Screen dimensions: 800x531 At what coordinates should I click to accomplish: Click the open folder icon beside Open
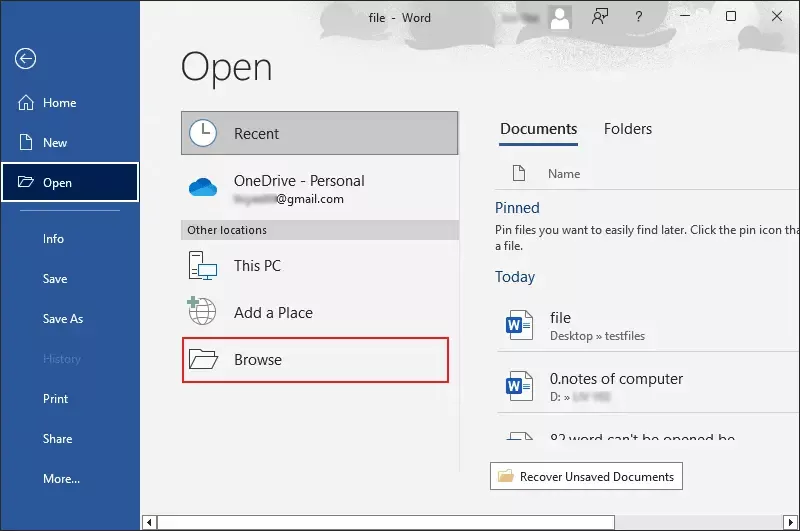pos(26,182)
